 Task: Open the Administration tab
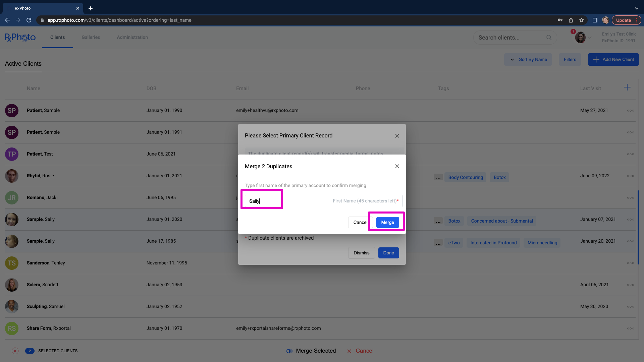(132, 37)
